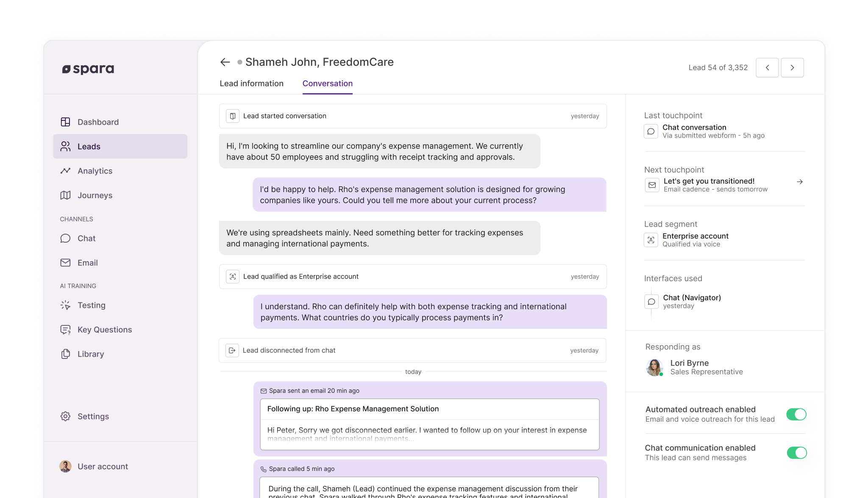The height and width of the screenshot is (498, 868).
Task: Open Settings gear in sidebar
Action: tap(65, 417)
